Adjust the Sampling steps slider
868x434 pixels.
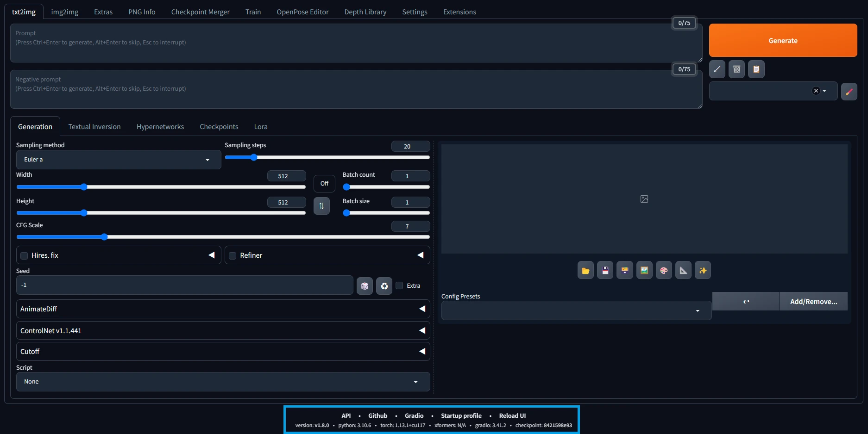(x=327, y=157)
